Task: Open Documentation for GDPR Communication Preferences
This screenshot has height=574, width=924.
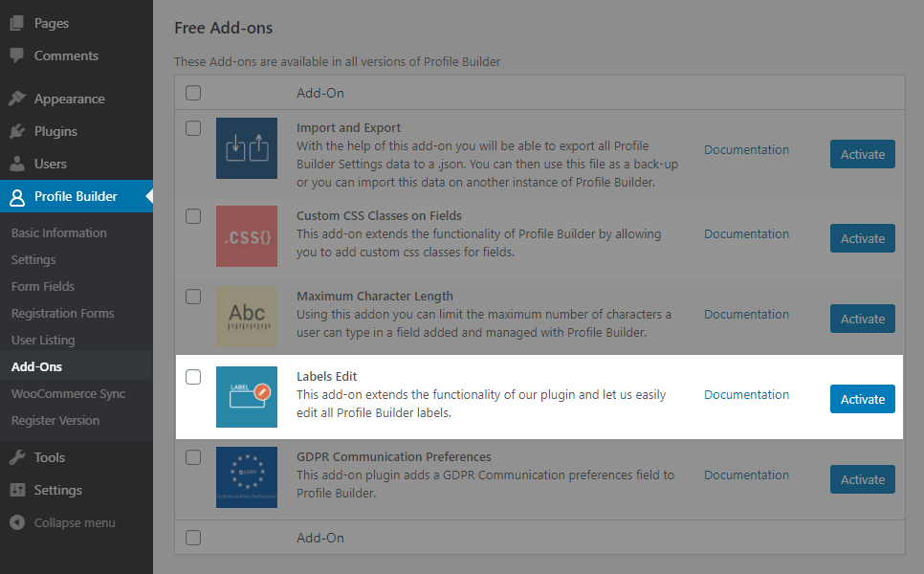Action: (x=746, y=475)
